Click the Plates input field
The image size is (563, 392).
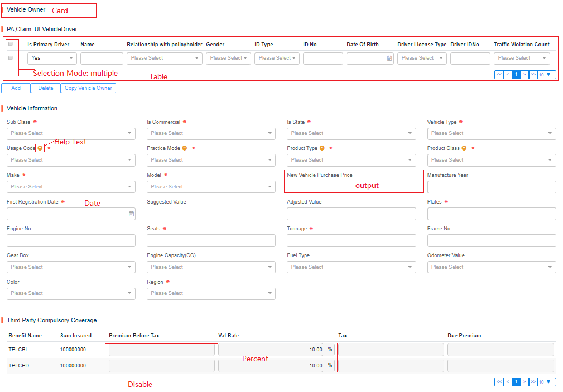[x=491, y=214]
